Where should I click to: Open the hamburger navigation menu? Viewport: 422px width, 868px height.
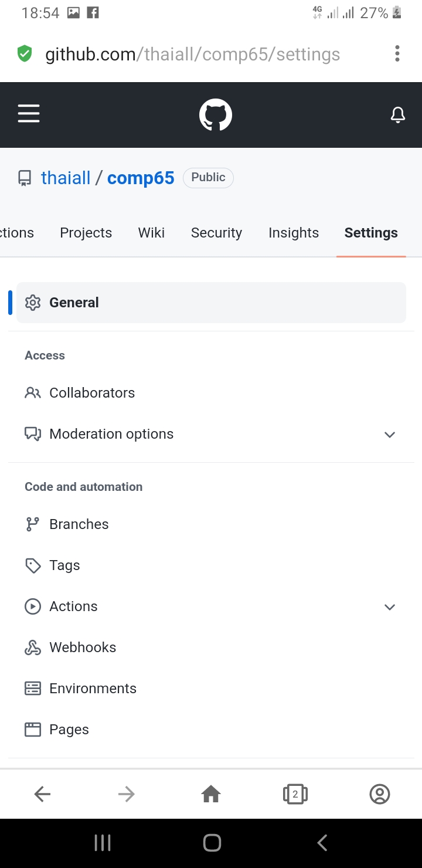(x=29, y=114)
